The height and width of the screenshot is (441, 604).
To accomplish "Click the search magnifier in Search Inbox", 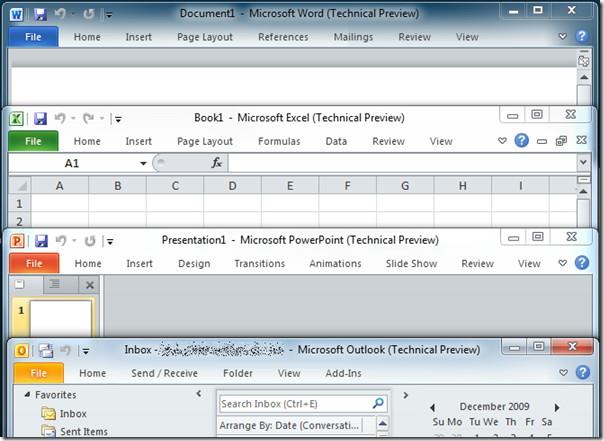I will 378,404.
